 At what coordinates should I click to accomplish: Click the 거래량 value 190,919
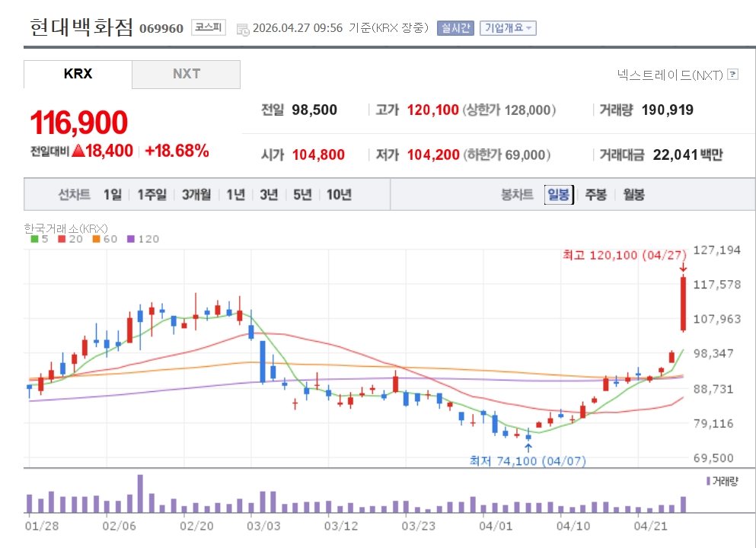(x=667, y=110)
